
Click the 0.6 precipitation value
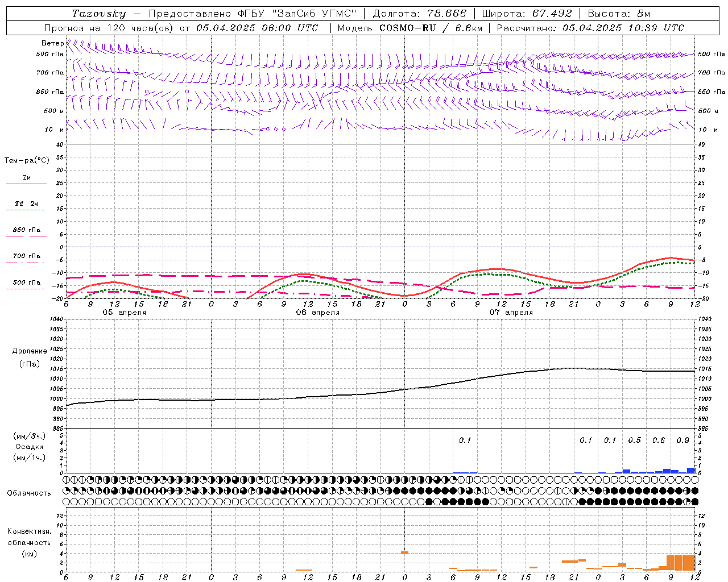659,440
